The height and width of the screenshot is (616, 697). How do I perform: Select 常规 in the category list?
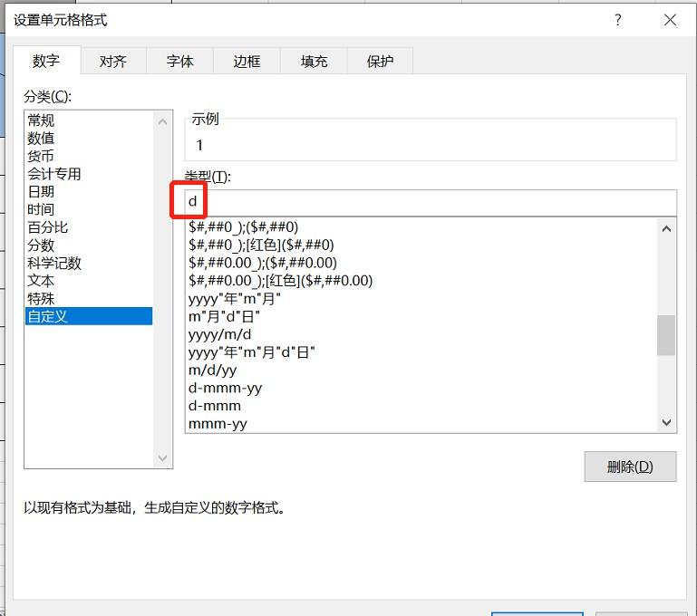(x=89, y=120)
